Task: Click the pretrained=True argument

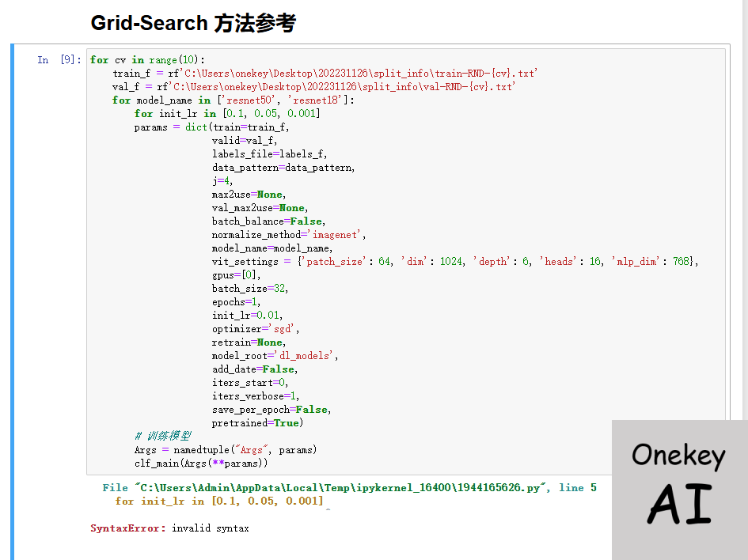Action: 257,423
